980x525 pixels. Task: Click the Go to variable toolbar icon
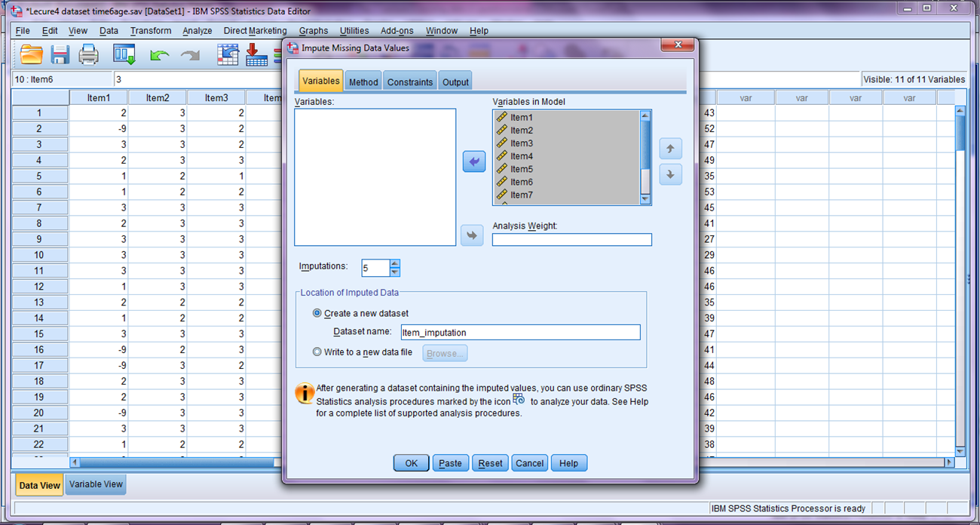click(x=256, y=54)
